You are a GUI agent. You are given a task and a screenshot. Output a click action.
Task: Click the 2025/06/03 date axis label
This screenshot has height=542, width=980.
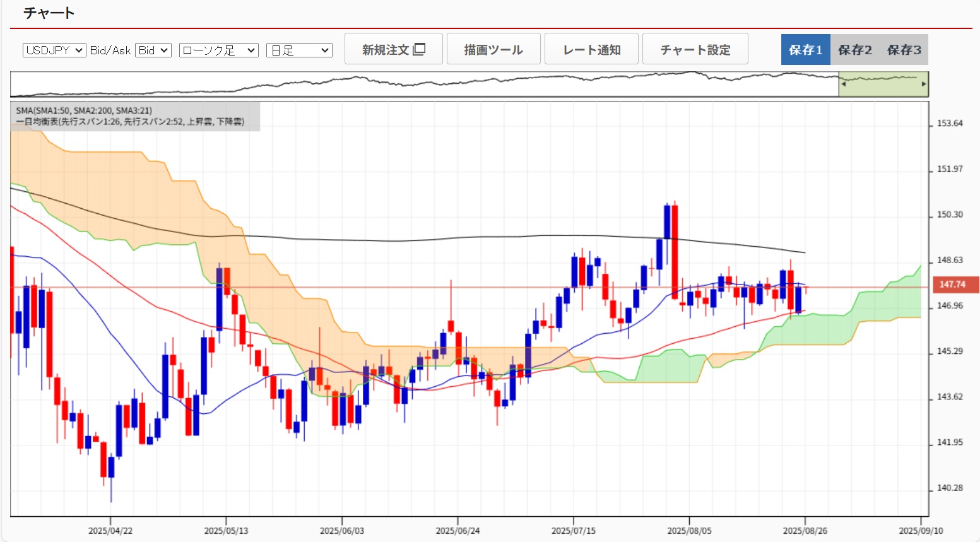342,531
